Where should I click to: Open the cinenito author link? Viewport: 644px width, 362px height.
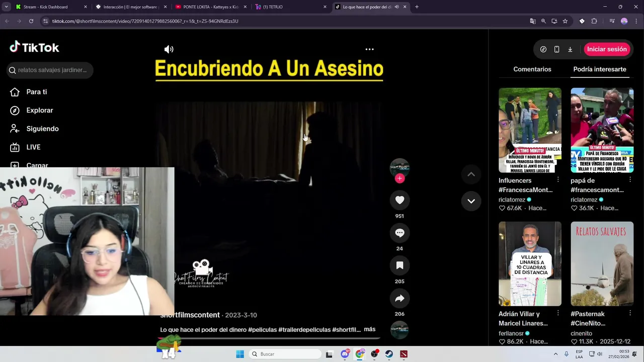(581, 333)
